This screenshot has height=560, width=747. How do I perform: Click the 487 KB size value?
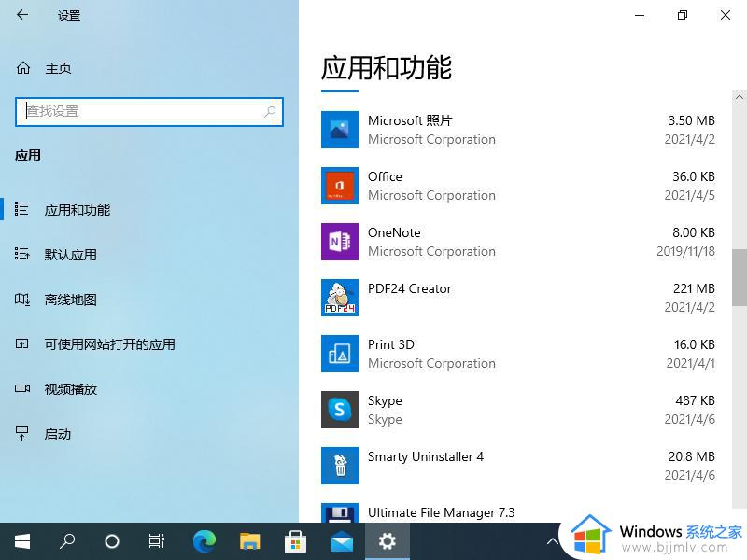point(695,400)
